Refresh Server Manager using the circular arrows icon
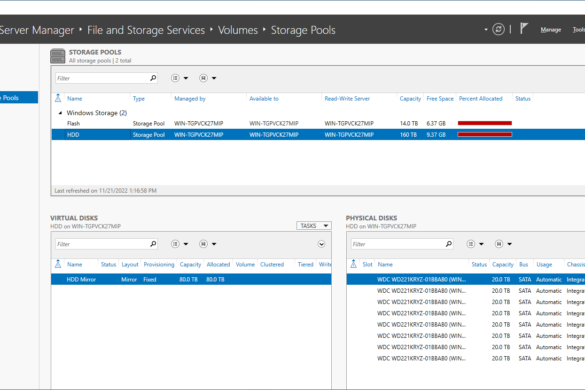Viewport: 585px width, 390px height. pos(498,29)
